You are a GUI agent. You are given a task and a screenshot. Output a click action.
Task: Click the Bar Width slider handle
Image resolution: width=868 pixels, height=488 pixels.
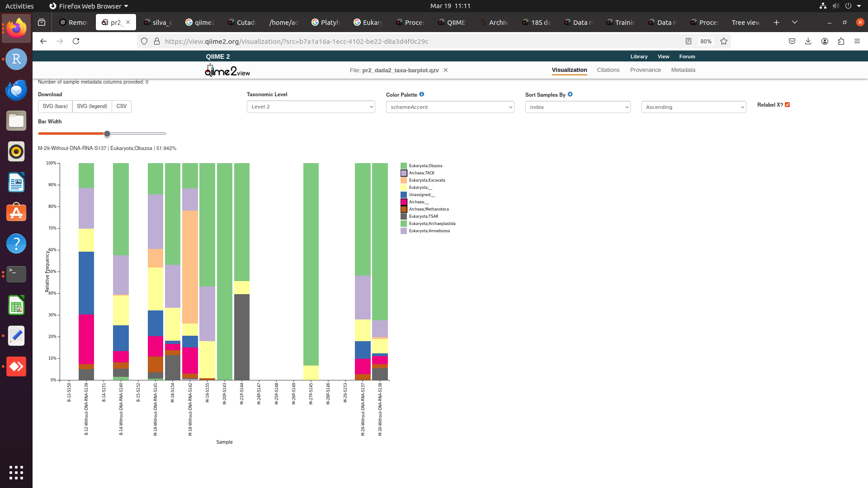(107, 134)
